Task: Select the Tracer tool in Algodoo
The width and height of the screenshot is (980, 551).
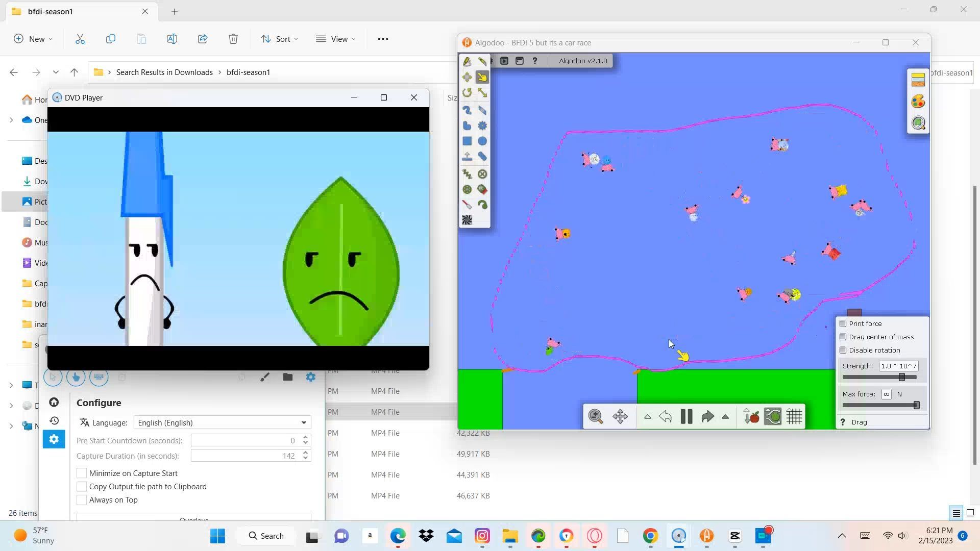Action: click(x=482, y=205)
